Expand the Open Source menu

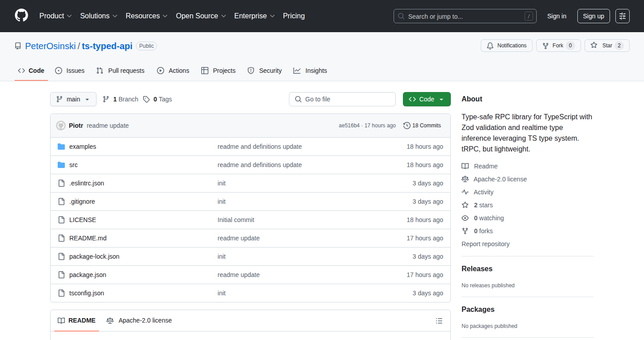[201, 16]
